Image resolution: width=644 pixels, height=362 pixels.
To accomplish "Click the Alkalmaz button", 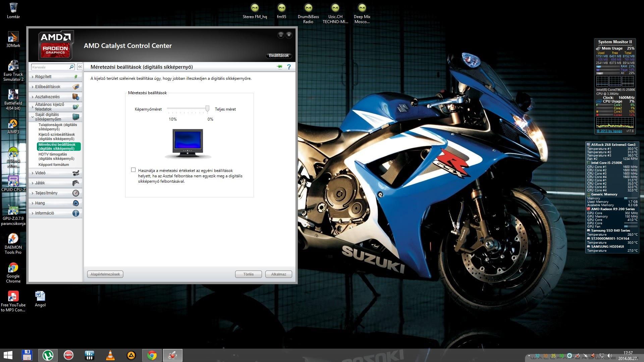I will [278, 274].
